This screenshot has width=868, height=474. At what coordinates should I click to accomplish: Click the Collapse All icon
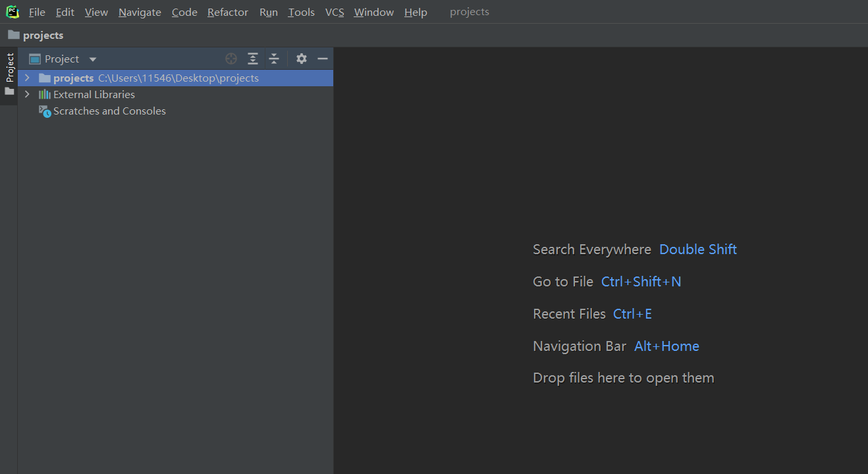pos(275,59)
